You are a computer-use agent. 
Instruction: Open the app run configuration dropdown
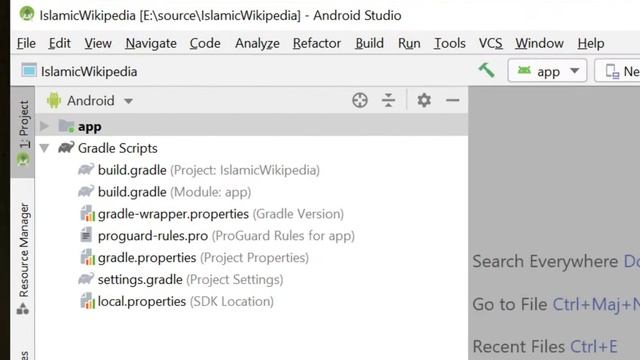[574, 71]
